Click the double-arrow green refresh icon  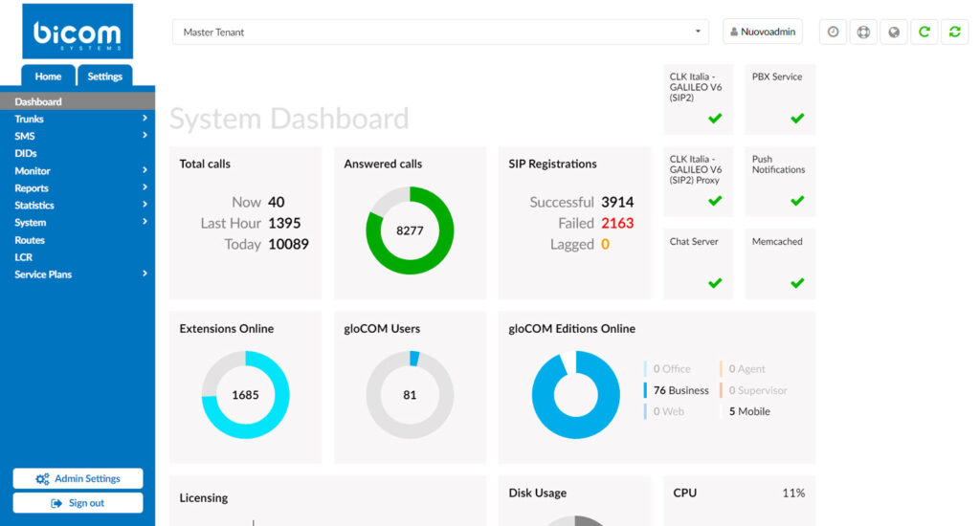point(954,32)
